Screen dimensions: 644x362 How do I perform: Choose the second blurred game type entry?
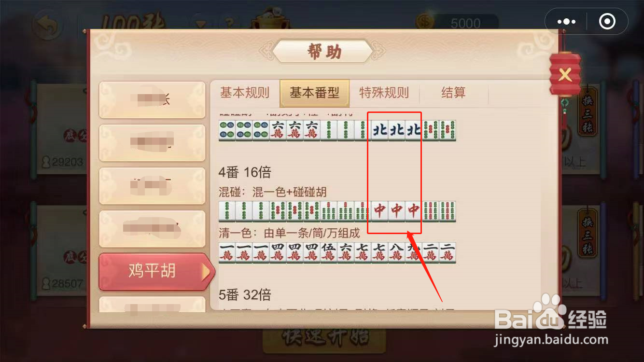click(153, 143)
